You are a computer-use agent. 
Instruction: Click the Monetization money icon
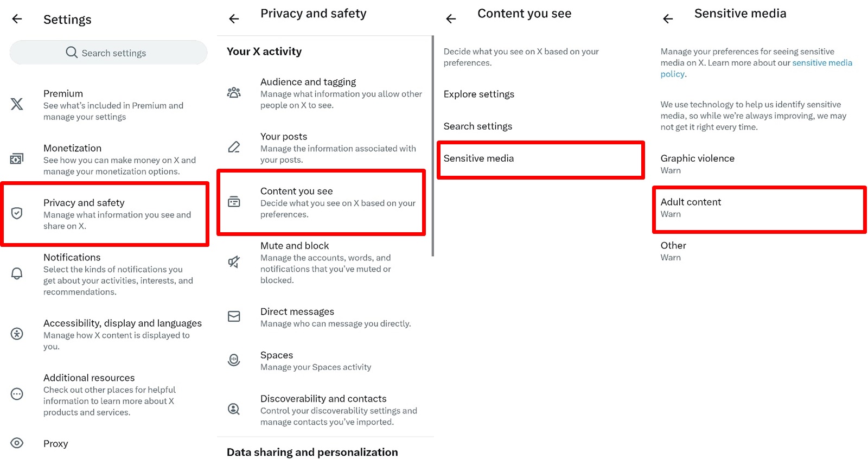[17, 158]
